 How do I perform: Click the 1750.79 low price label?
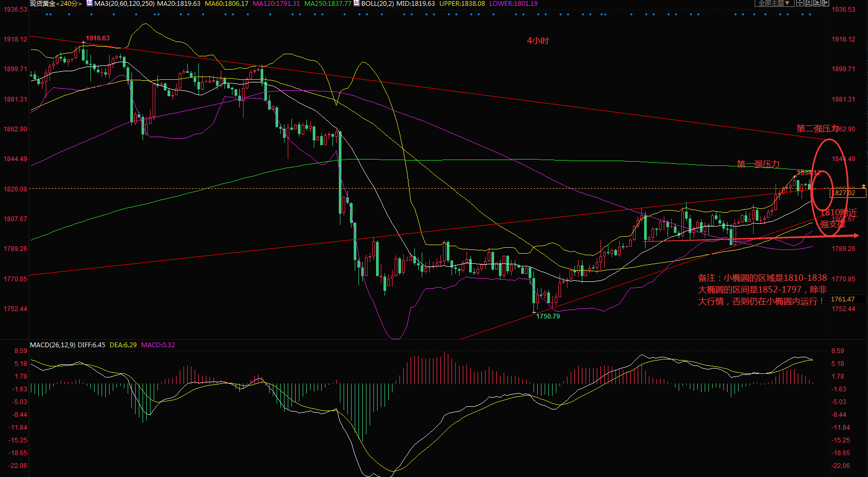pos(548,316)
